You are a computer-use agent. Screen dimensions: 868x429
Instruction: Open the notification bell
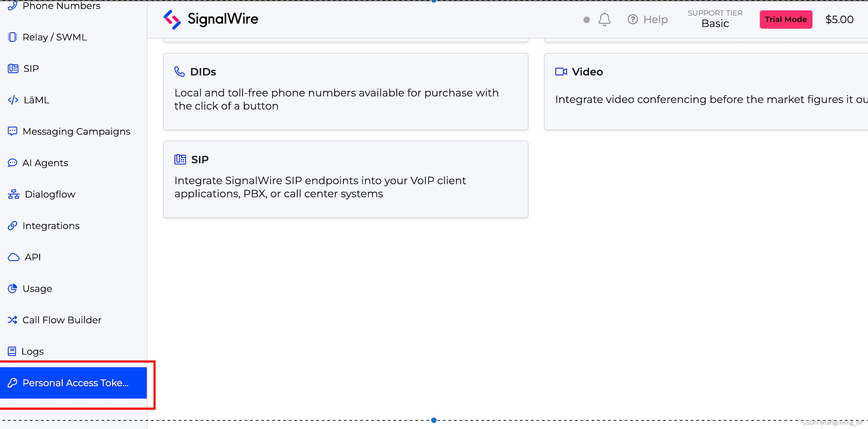click(x=605, y=19)
